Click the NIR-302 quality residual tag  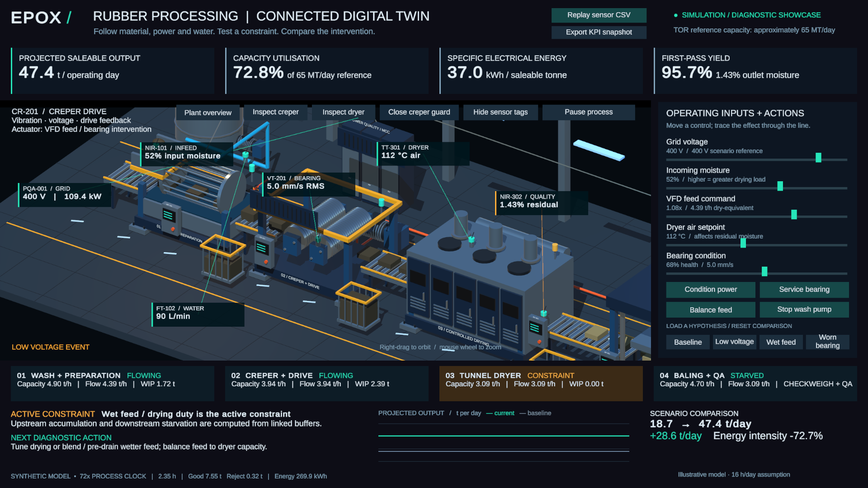point(541,202)
